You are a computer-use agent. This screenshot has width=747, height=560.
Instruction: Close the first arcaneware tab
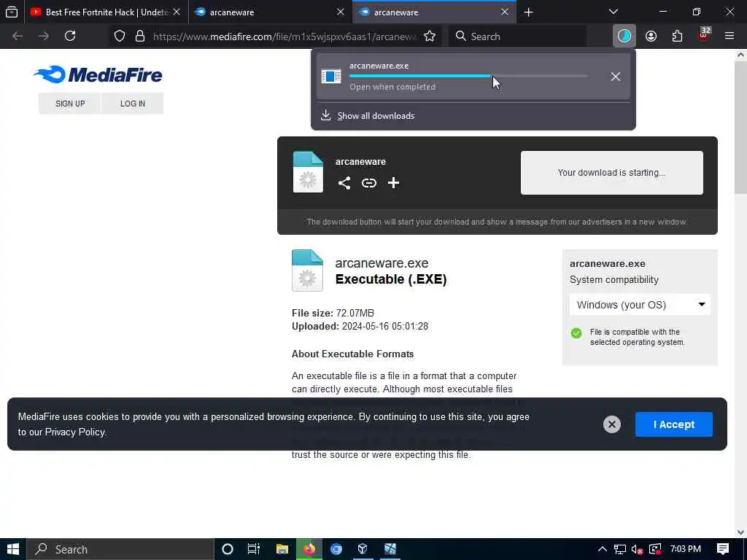(341, 12)
